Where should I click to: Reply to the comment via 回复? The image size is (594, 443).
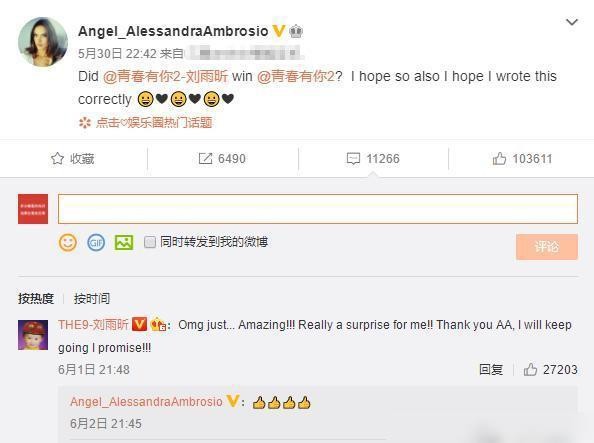click(491, 369)
